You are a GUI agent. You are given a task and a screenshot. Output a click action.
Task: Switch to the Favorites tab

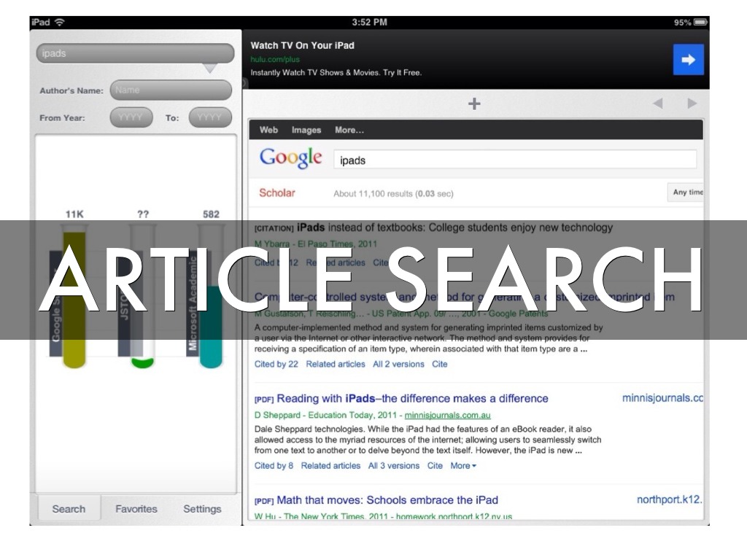[x=136, y=509]
